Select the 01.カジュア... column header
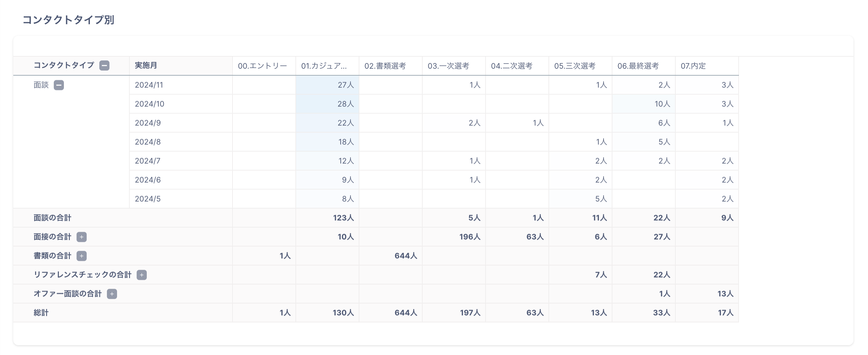868x355 pixels. 324,66
